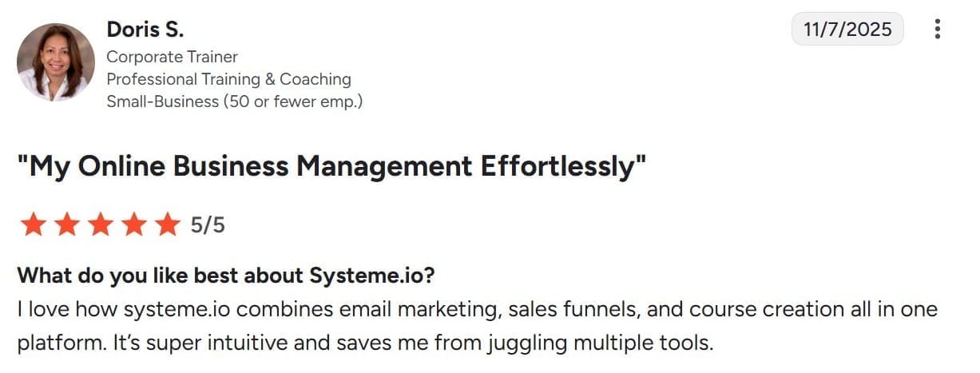Click the fourth rating star
This screenshot has height=373, width=980.
pyautogui.click(x=133, y=225)
